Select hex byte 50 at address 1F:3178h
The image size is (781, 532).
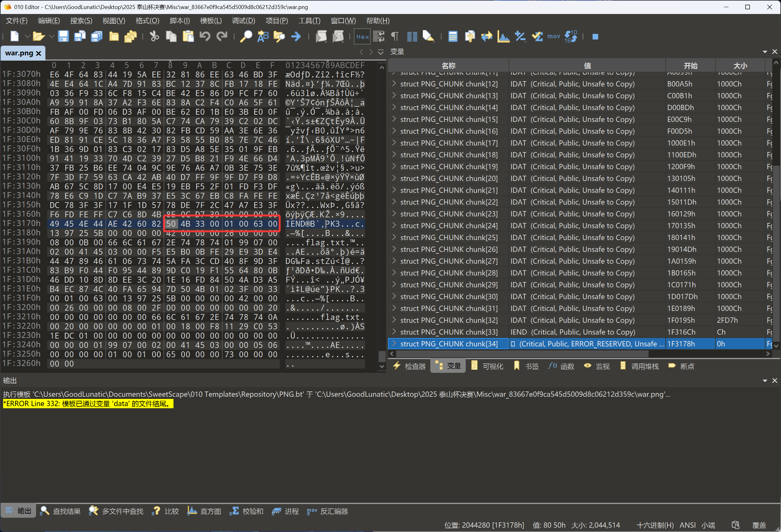[171, 224]
